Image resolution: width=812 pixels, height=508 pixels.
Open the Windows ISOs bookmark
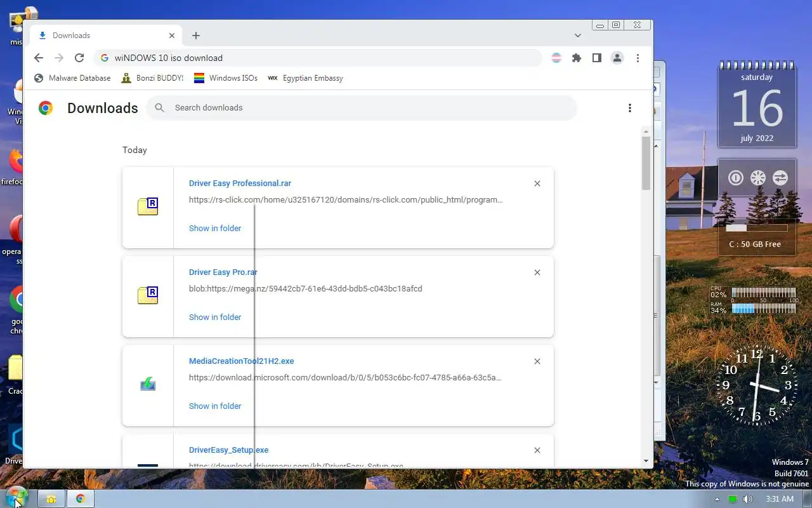(x=226, y=78)
